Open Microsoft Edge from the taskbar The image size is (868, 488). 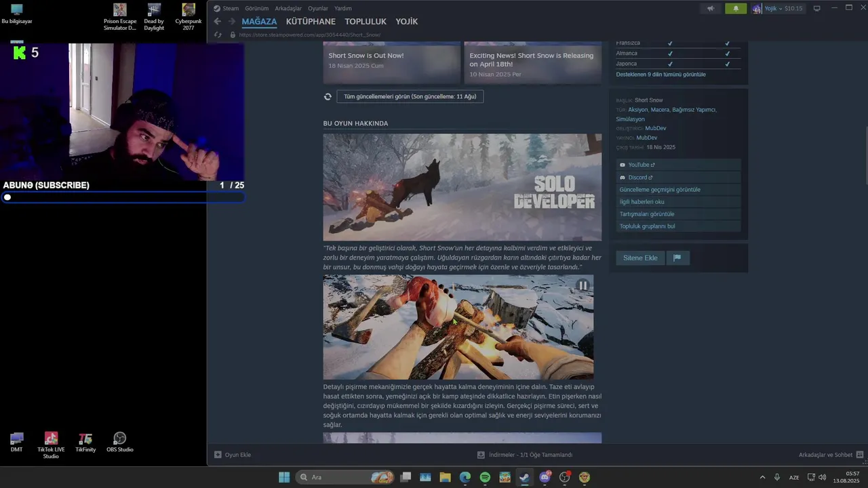tap(465, 477)
